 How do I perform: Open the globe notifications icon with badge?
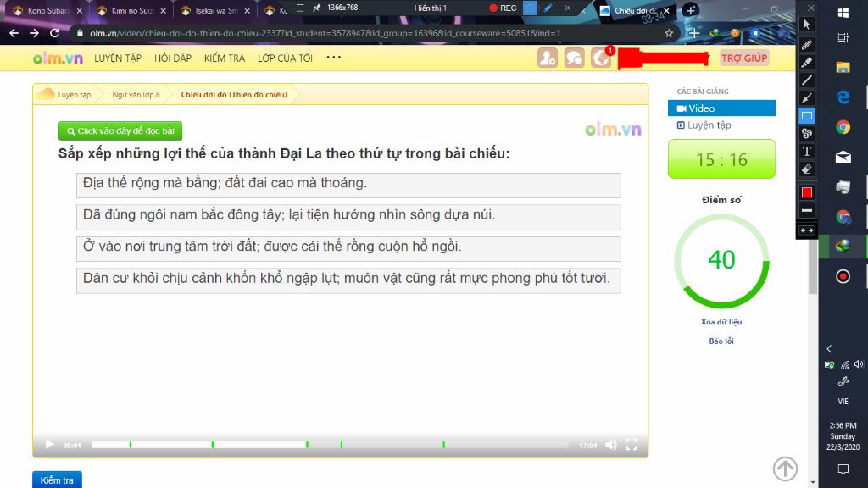601,58
